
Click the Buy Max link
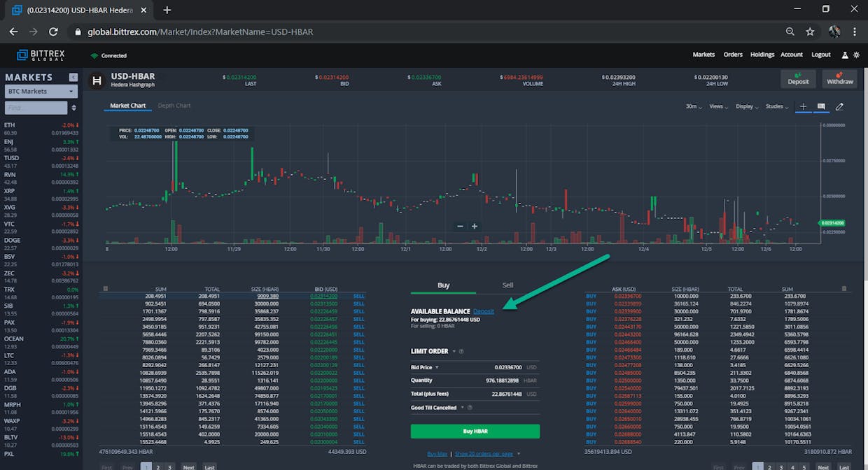[x=437, y=454]
